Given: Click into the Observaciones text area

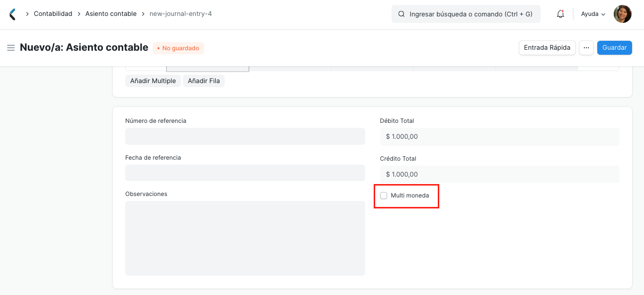Looking at the screenshot, I should click(x=245, y=238).
